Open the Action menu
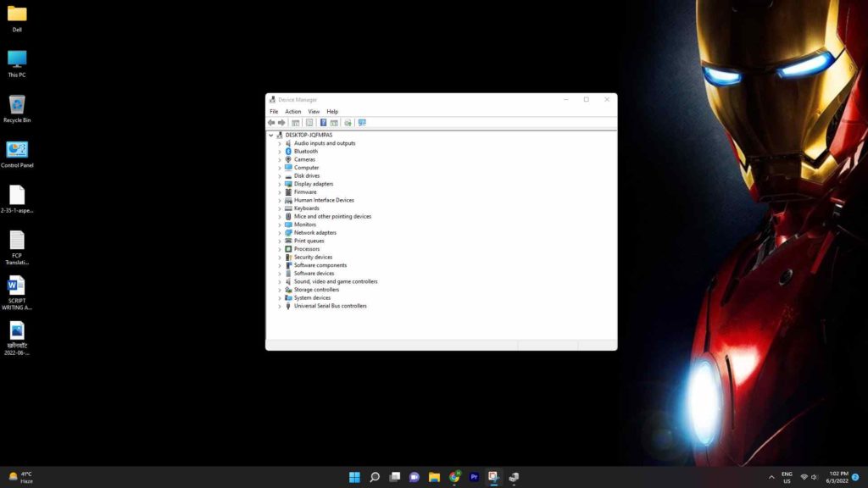This screenshot has width=868, height=488. (292, 112)
